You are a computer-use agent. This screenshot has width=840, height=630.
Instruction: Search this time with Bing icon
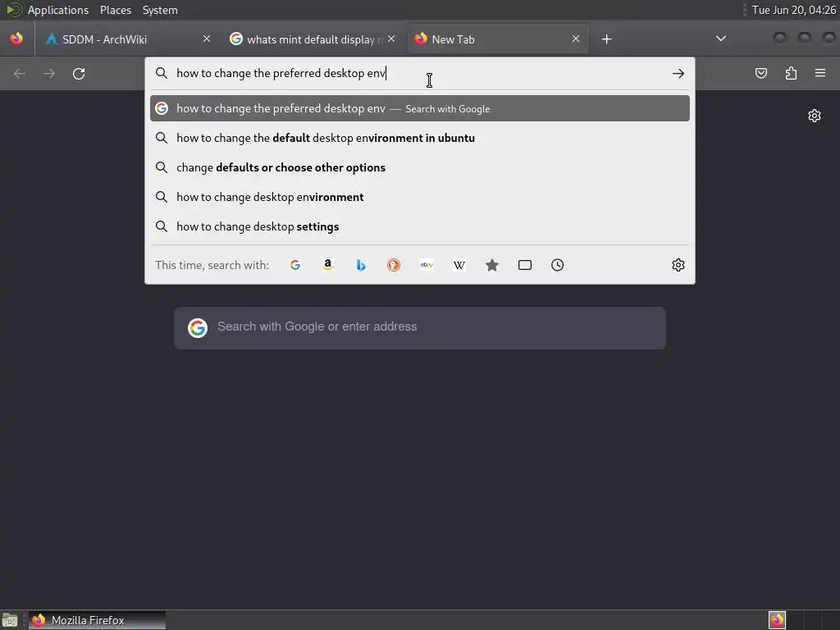pyautogui.click(x=361, y=265)
